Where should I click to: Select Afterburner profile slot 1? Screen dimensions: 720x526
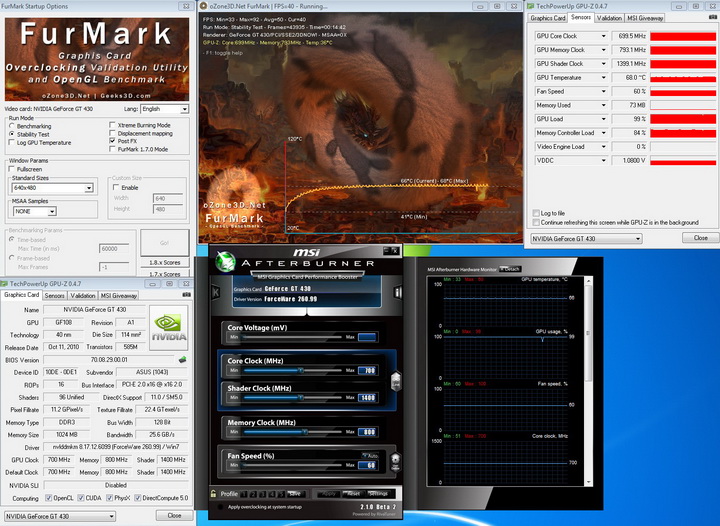click(x=244, y=494)
